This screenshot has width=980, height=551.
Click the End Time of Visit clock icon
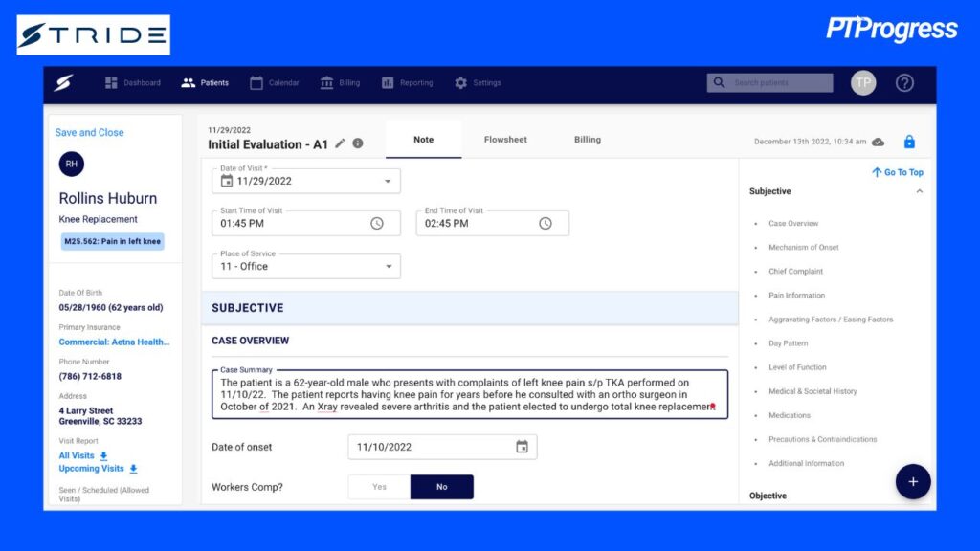pos(546,223)
